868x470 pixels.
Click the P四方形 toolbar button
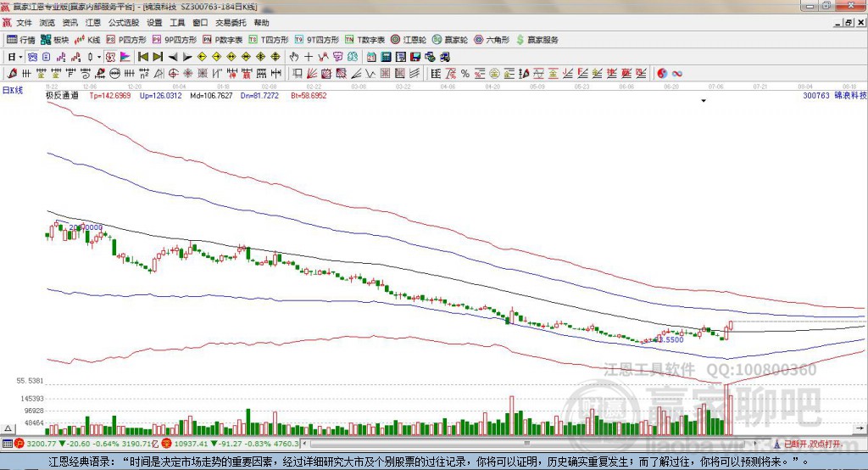126,40
